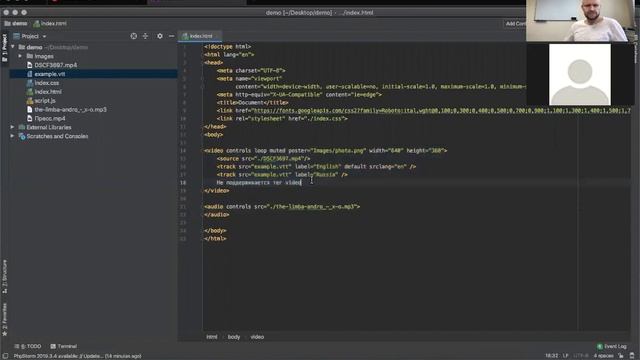Click the rightmost status bar icon
The width and height of the screenshot is (640, 360).
(632, 356)
